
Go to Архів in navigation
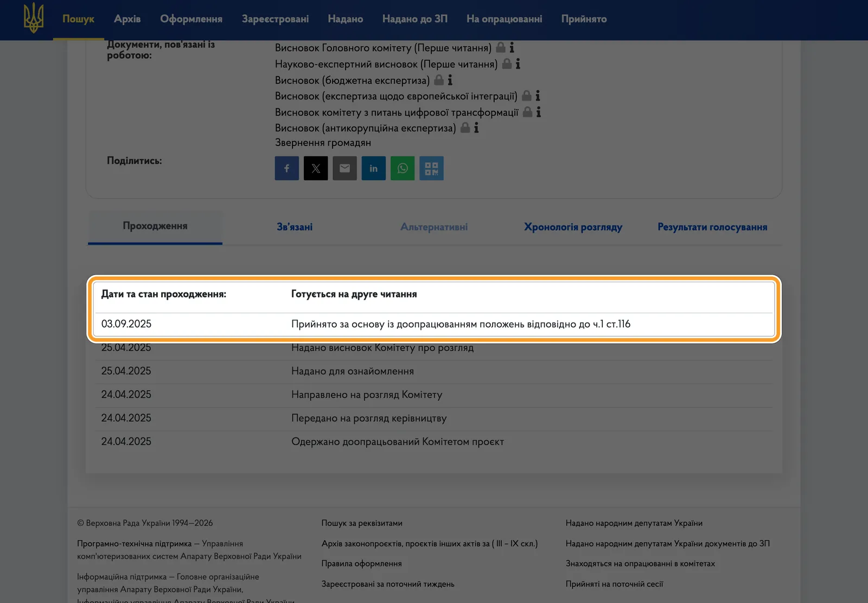click(127, 19)
